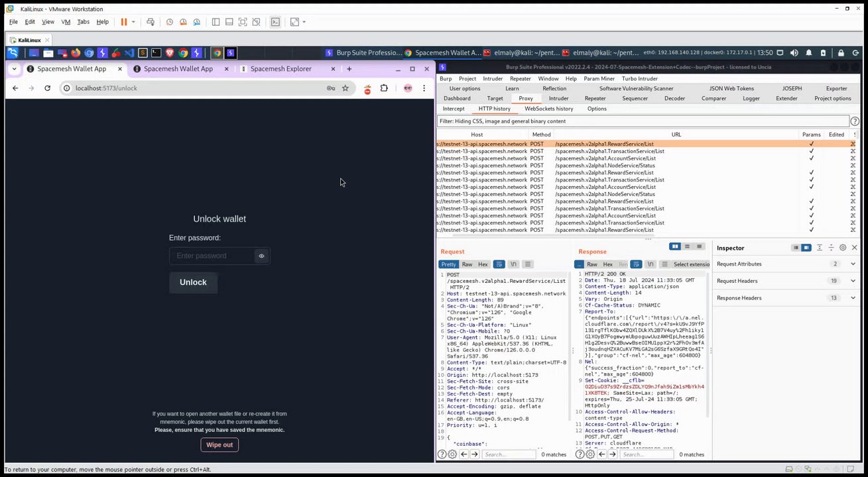The image size is (868, 477).
Task: Close the Spacemesh Explorer tab
Action: 333,69
